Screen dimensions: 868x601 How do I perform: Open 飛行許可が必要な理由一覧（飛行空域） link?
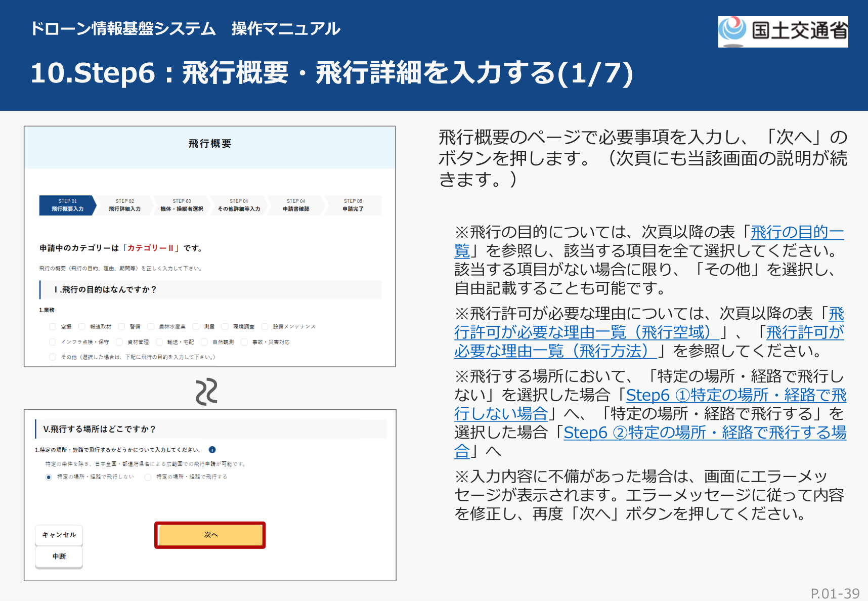587,332
